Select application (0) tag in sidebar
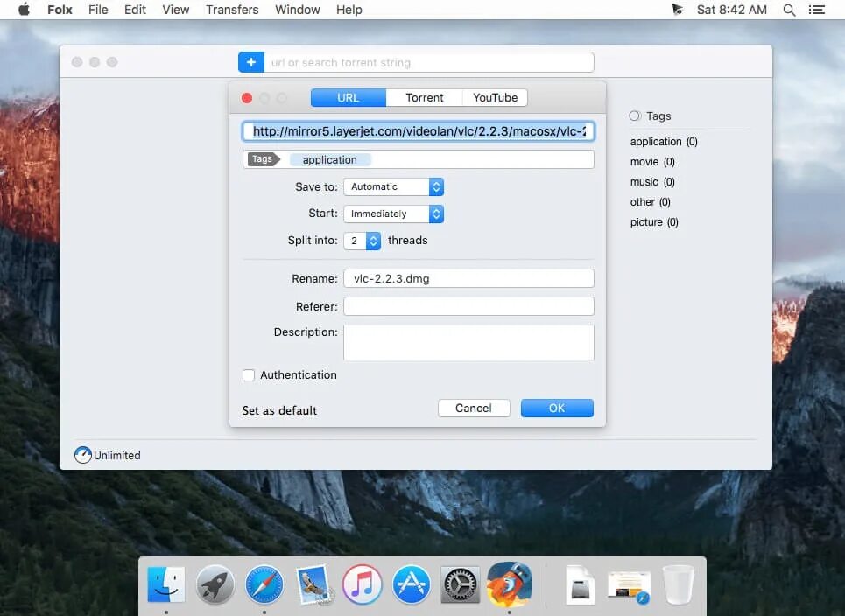This screenshot has width=845, height=616. tap(664, 142)
